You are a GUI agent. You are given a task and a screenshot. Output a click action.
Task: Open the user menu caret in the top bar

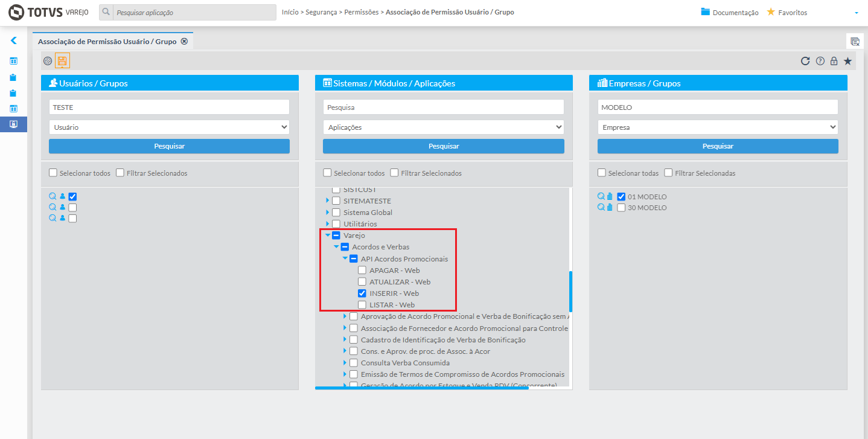pos(857,13)
